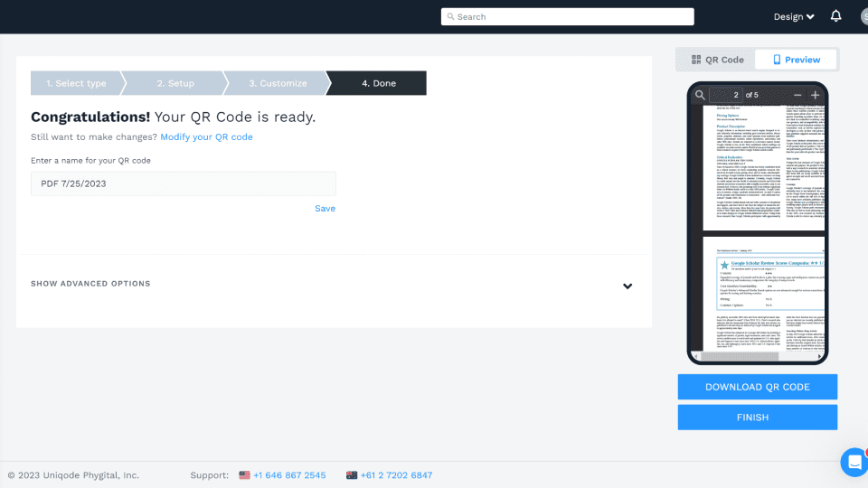This screenshot has height=488, width=868.
Task: Click the search magnifier in PDF preview
Action: [700, 95]
